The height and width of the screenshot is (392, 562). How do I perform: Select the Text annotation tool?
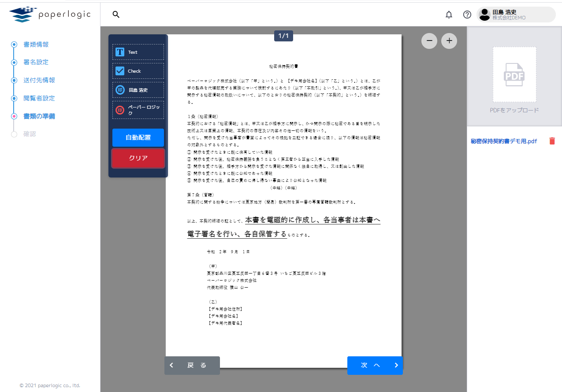138,52
